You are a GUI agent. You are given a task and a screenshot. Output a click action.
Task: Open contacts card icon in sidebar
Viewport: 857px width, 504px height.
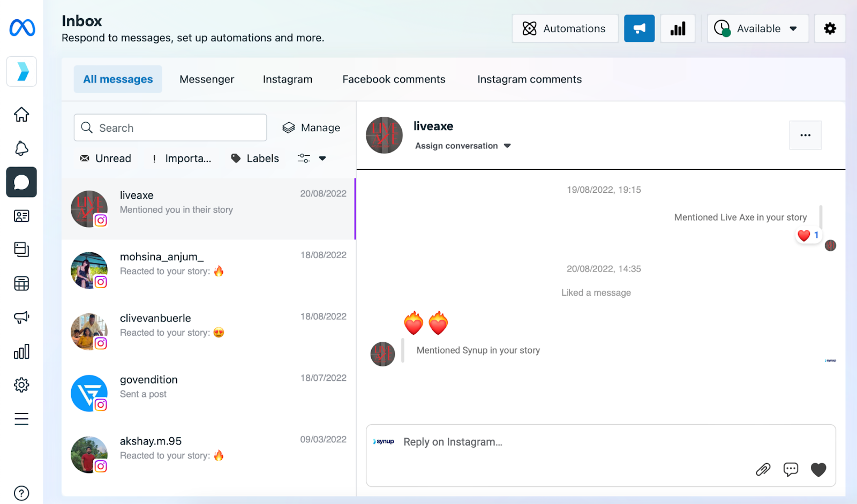click(21, 216)
